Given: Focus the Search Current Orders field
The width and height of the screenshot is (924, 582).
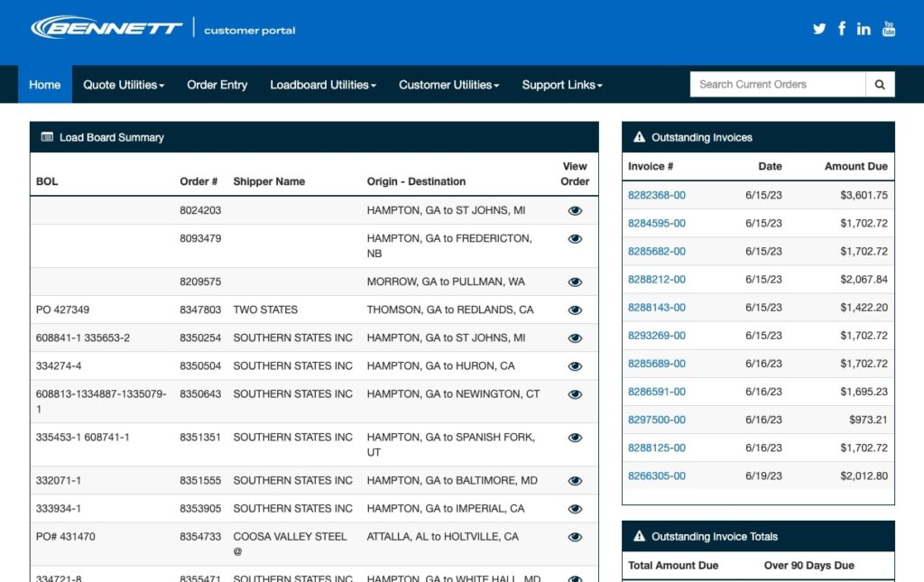Looking at the screenshot, I should click(778, 84).
